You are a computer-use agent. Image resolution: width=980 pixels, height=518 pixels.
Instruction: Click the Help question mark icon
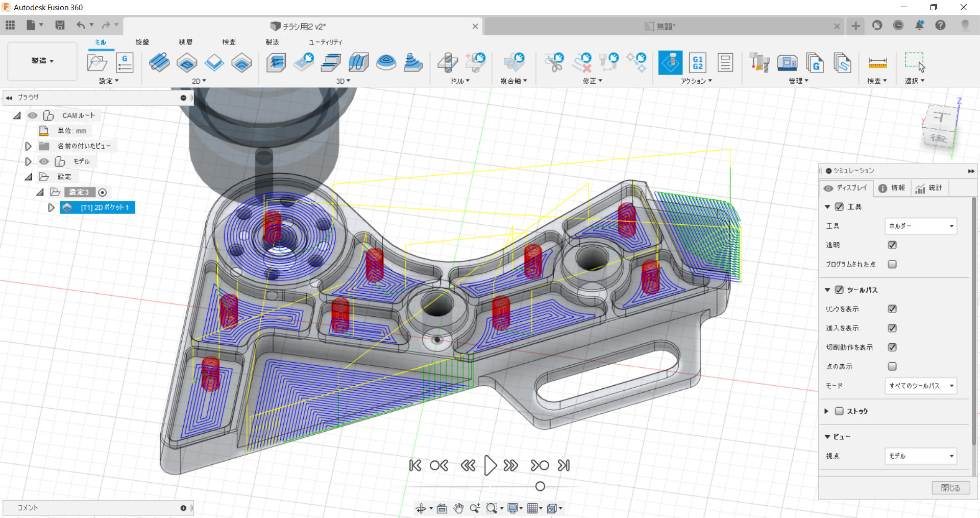coord(940,25)
